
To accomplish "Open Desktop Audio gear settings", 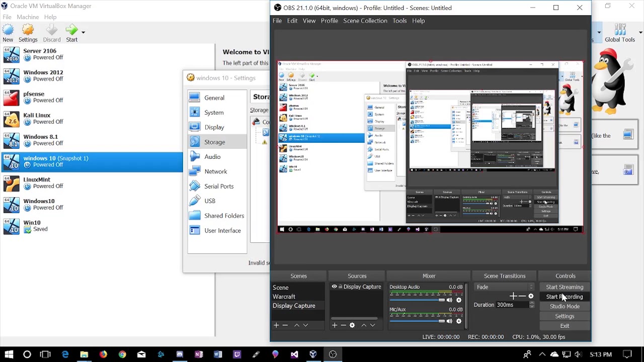I will [459, 300].
